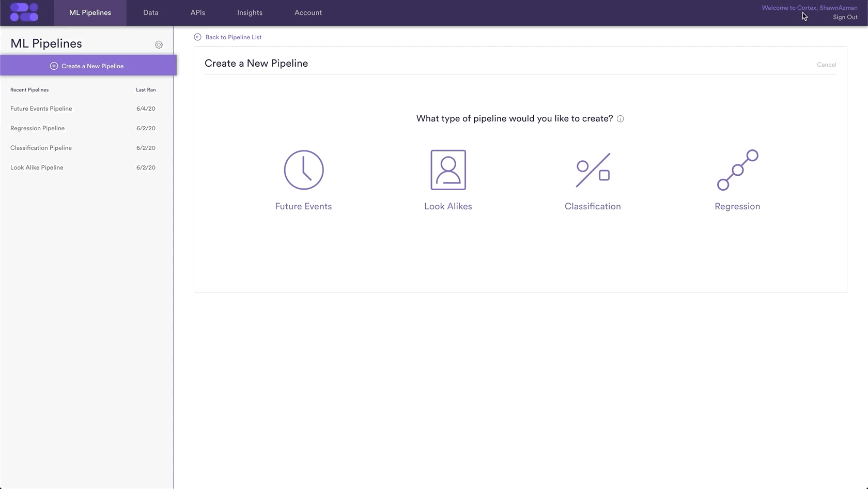Cancel the new pipeline creation

[x=826, y=65]
